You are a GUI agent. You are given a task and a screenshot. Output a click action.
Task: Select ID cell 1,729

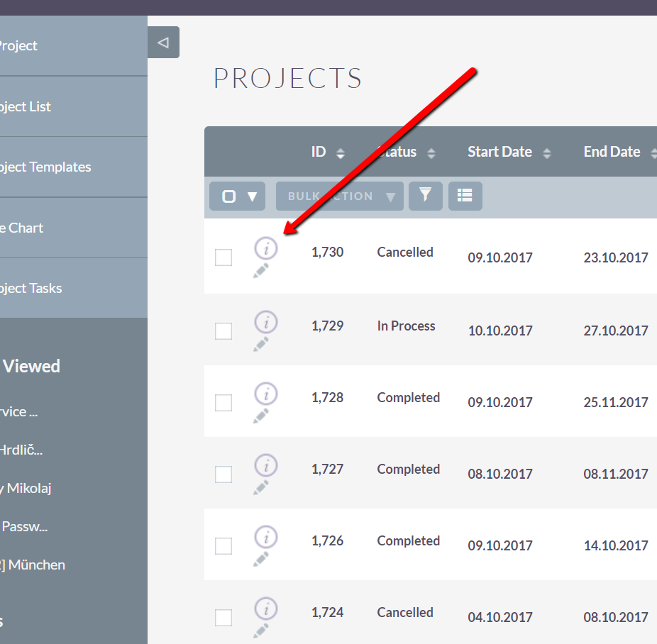pyautogui.click(x=327, y=326)
